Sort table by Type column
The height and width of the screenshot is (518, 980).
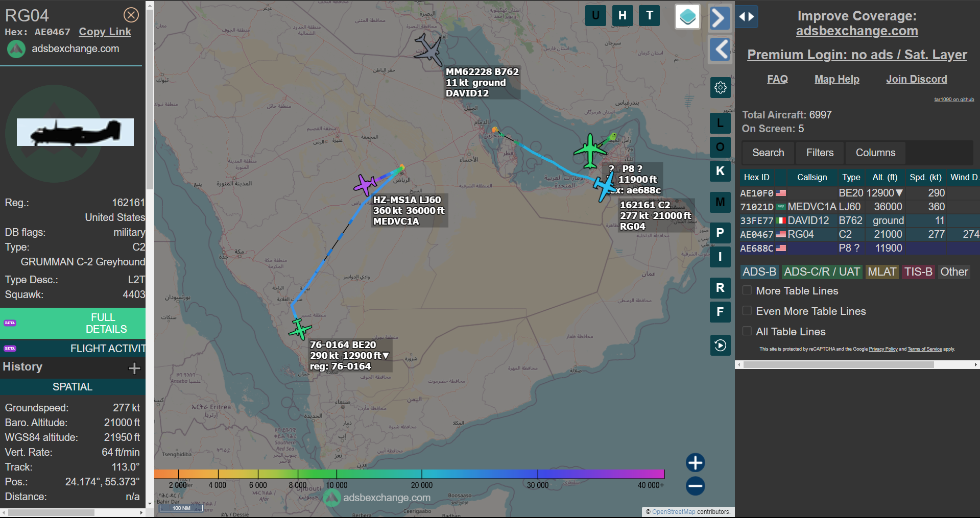(x=851, y=177)
